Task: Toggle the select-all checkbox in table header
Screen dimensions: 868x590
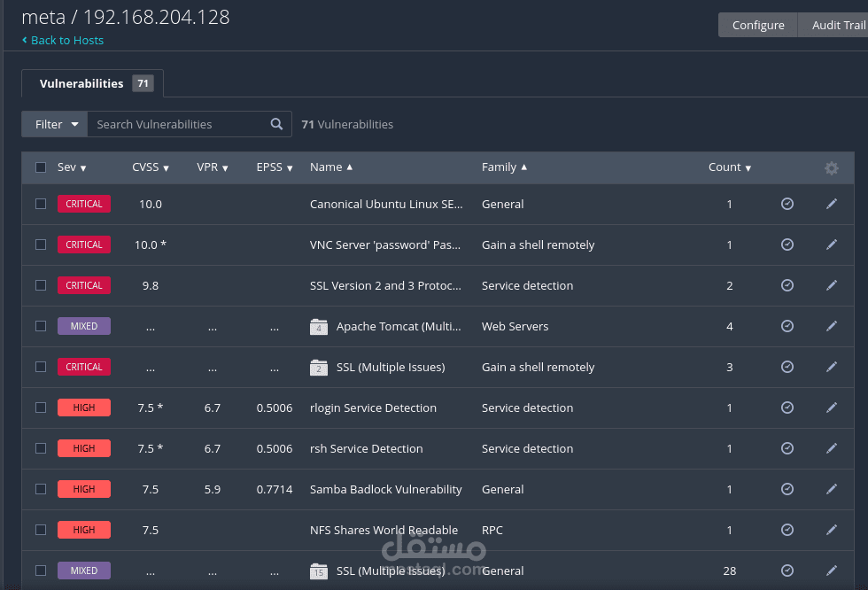Action: [x=41, y=167]
